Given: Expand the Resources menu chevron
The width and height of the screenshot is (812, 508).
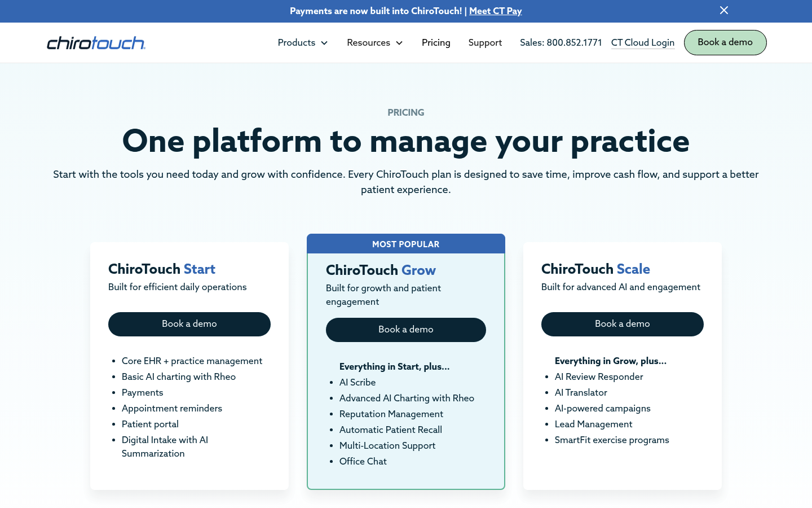Looking at the screenshot, I should tap(399, 43).
